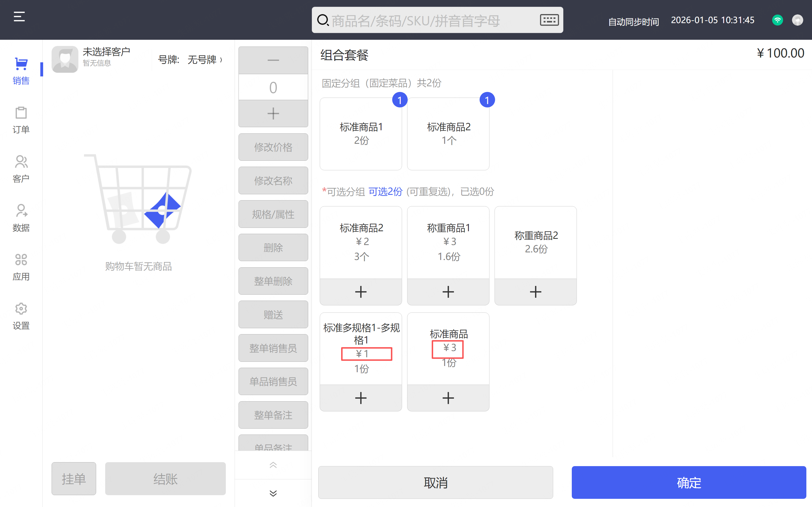812x507 pixels.
Task: Add 标准商品2 from optional group
Action: point(360,292)
